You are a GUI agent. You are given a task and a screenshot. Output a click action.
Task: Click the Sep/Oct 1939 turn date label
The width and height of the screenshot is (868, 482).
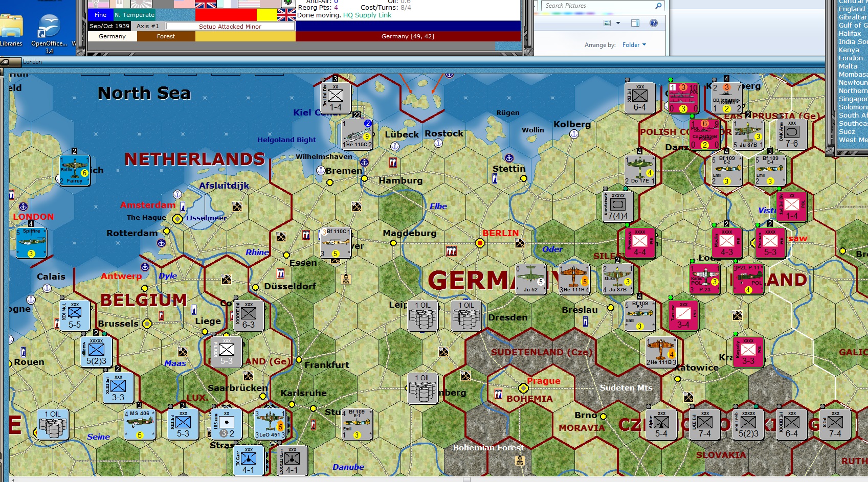[109, 26]
